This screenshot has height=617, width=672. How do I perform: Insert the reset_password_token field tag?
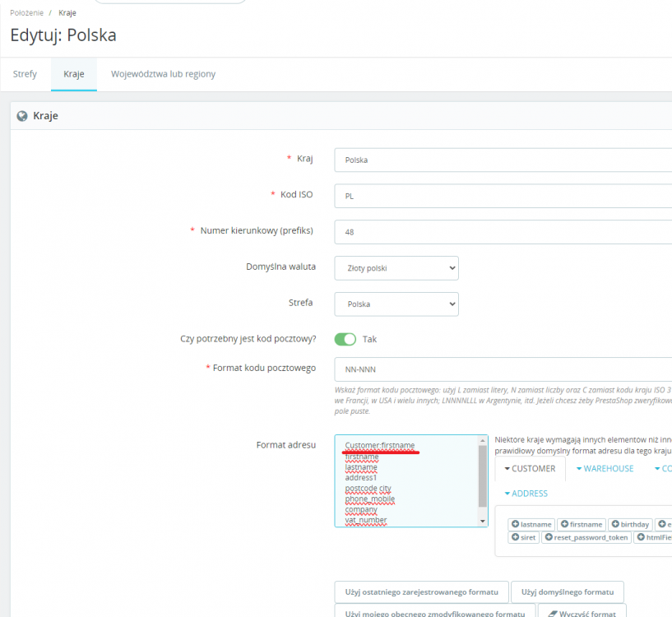(586, 537)
